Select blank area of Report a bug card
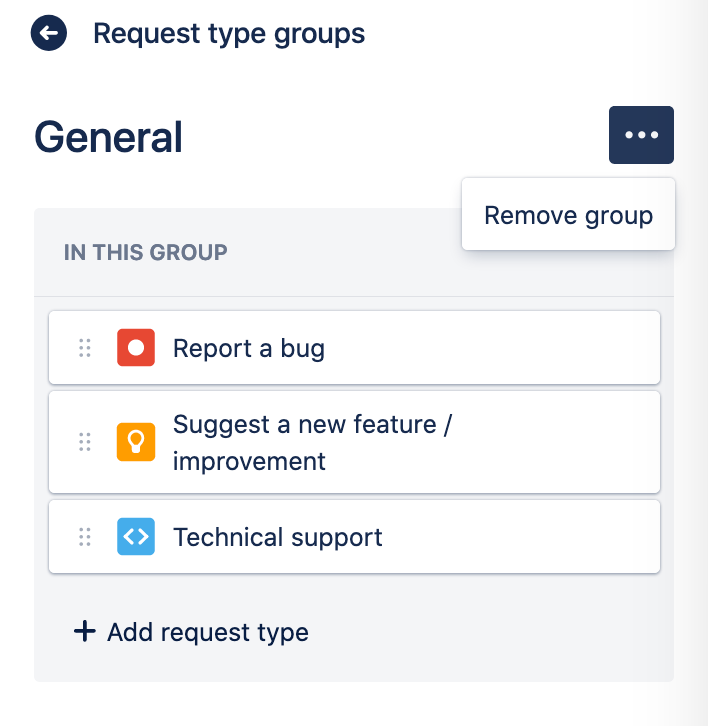Screen dimensions: 708x726 tap(500, 348)
